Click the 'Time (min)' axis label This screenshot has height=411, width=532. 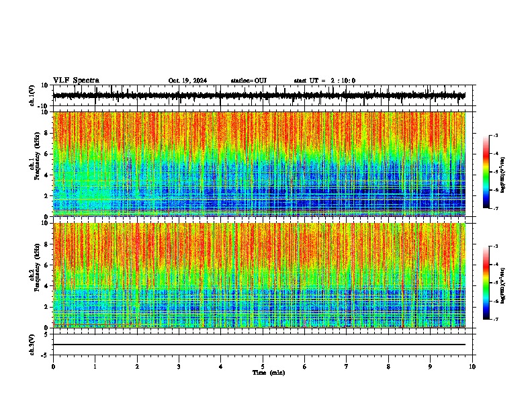(x=269, y=373)
